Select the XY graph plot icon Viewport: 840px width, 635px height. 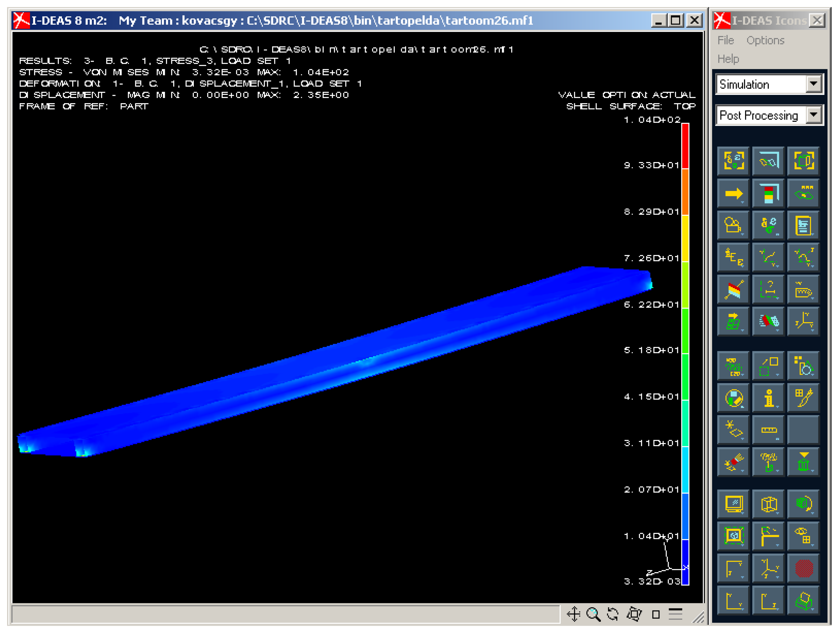coord(769,258)
